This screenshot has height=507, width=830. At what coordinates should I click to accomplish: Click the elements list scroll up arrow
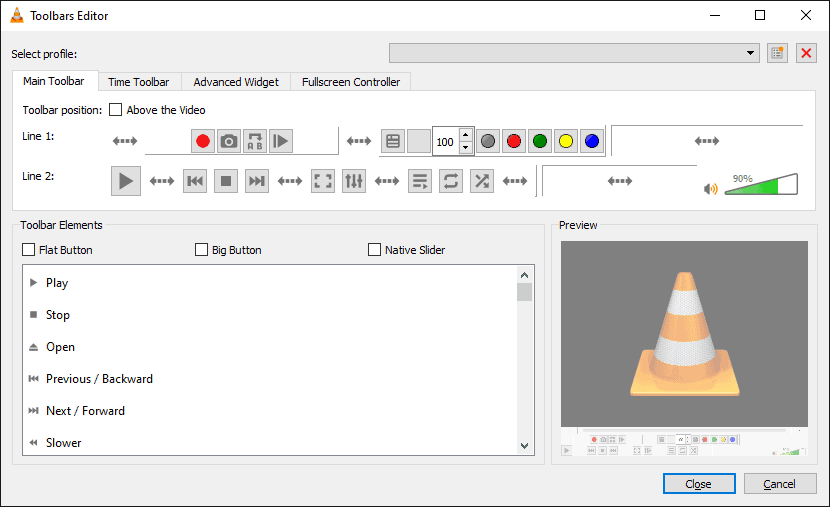(x=525, y=275)
